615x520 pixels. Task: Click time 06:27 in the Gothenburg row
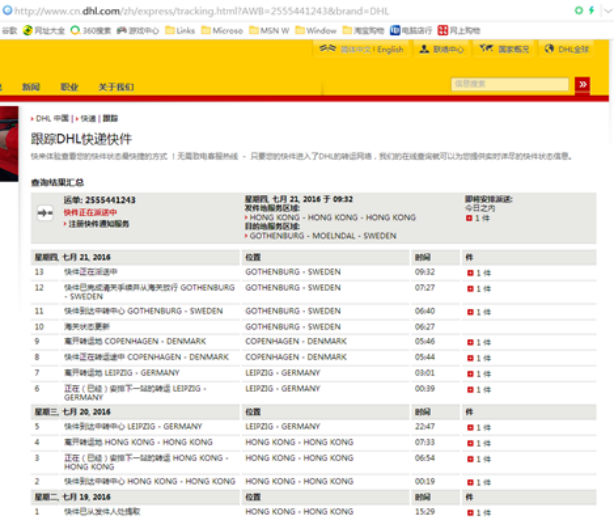pyautogui.click(x=425, y=326)
